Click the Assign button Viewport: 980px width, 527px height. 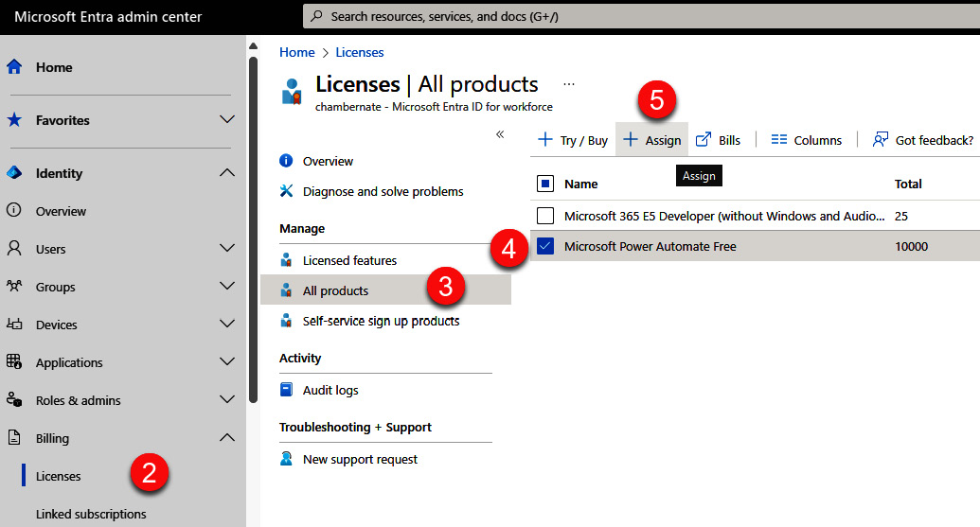[x=651, y=139]
